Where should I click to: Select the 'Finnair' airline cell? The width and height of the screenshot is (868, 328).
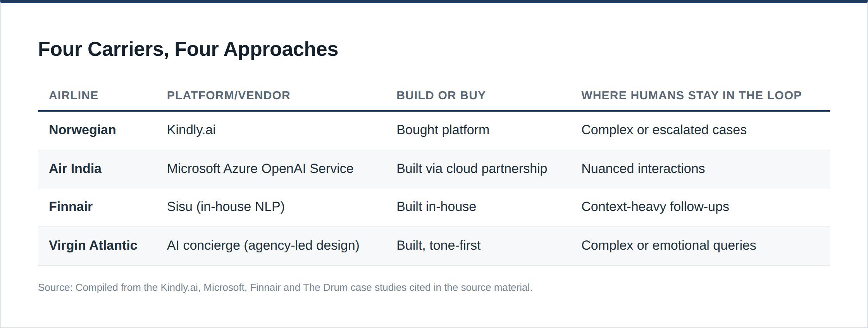coord(71,207)
